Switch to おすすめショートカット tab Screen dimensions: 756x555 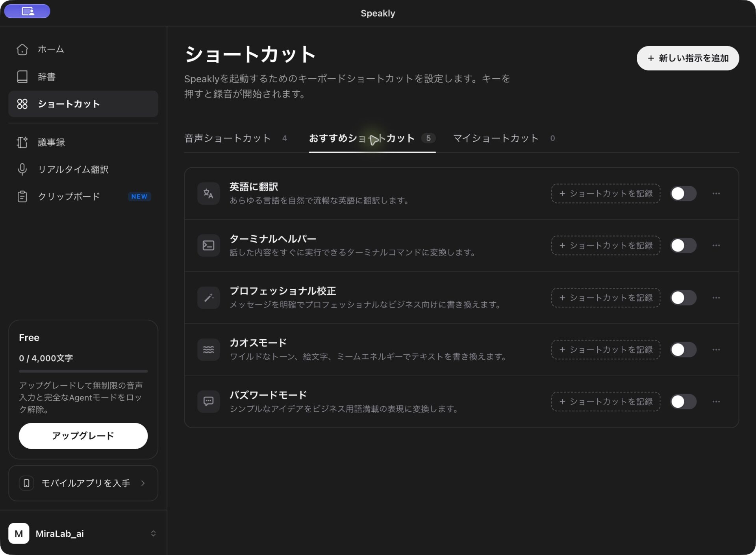tap(372, 138)
